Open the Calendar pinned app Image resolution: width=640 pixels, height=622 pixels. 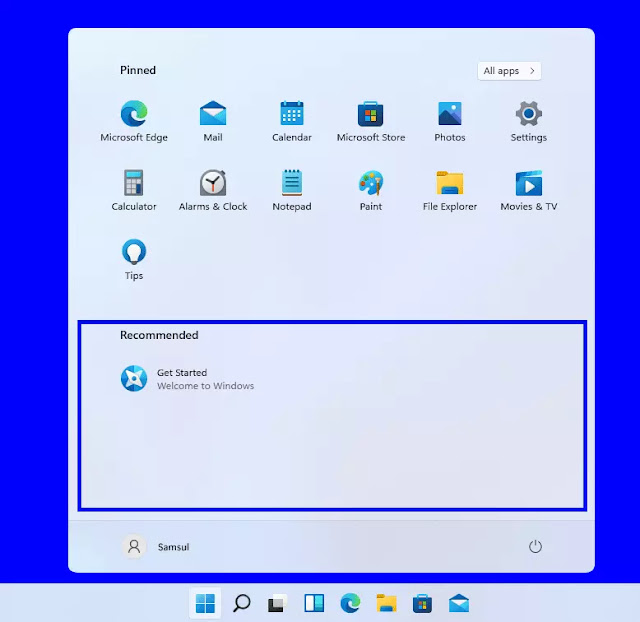(292, 121)
